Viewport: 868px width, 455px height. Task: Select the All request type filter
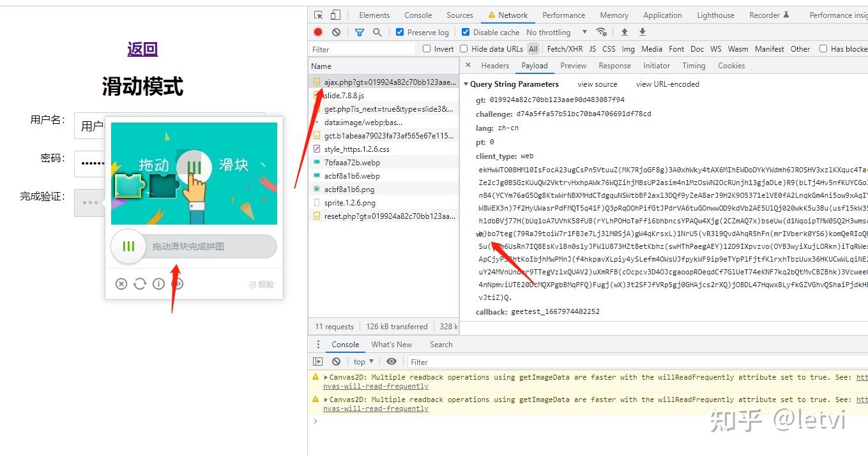coord(533,49)
